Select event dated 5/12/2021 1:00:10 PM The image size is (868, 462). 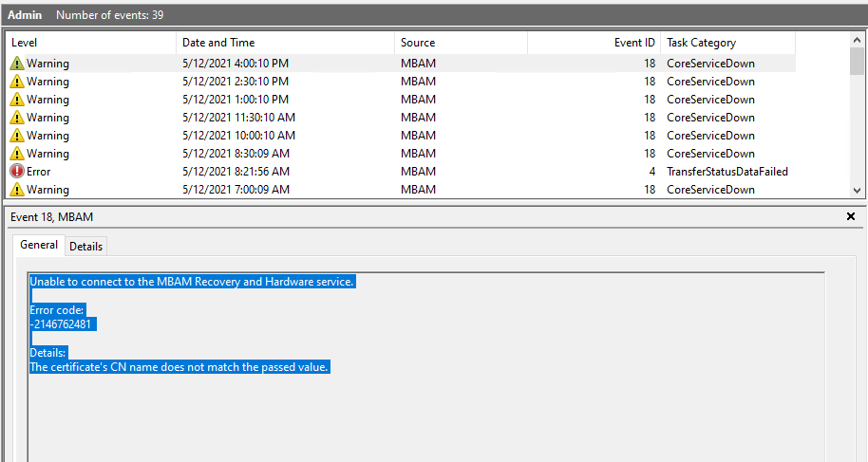coord(402,99)
